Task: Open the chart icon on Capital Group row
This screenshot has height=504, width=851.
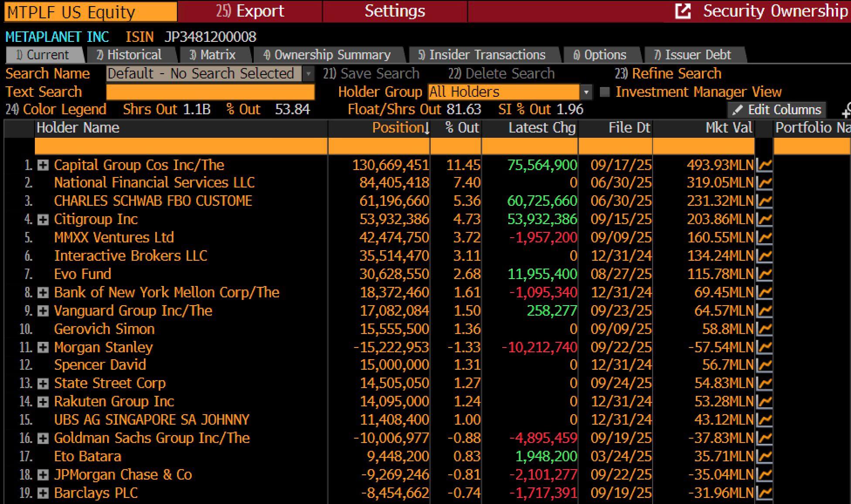Action: coord(765,165)
